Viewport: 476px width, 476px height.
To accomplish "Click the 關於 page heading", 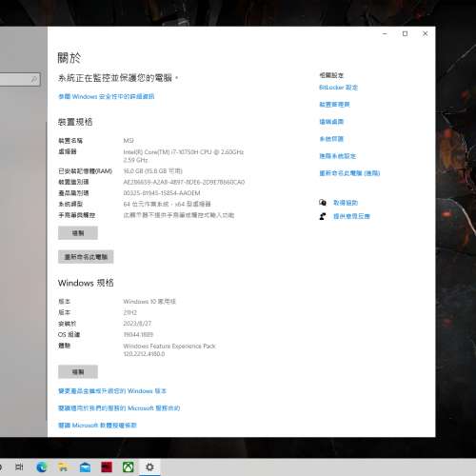I will click(x=69, y=58).
